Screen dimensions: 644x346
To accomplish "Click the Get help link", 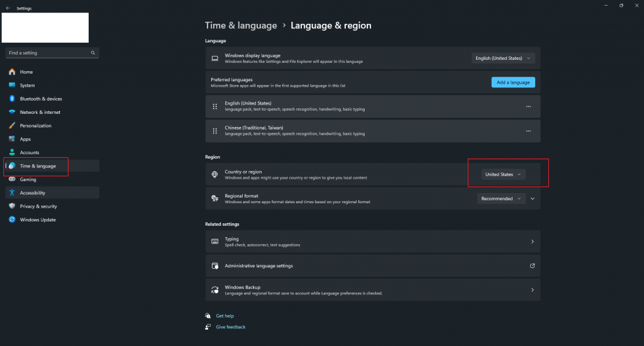I will pos(225,316).
